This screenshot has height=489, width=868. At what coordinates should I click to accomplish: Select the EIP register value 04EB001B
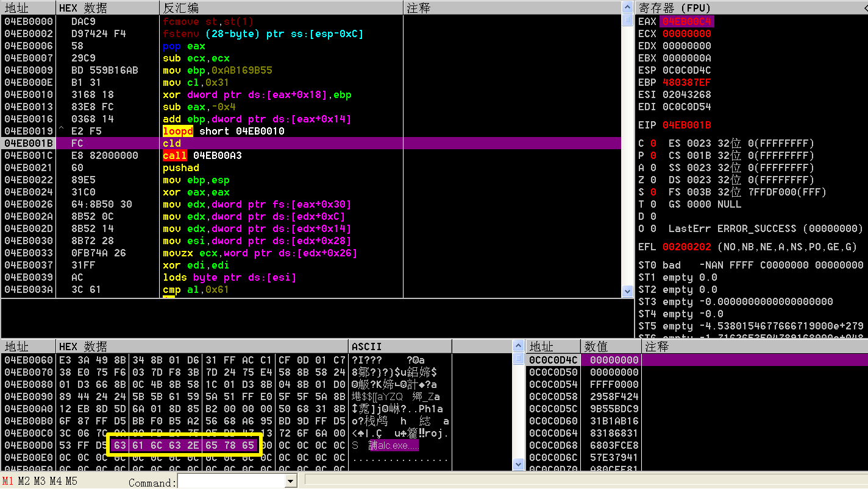click(686, 125)
